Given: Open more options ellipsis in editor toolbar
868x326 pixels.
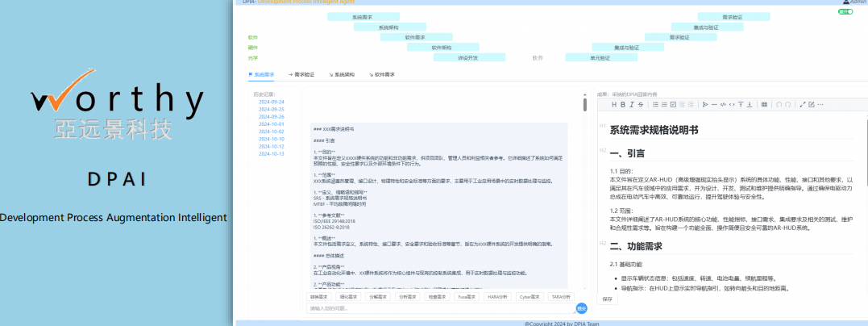Looking at the screenshot, I should (x=820, y=104).
